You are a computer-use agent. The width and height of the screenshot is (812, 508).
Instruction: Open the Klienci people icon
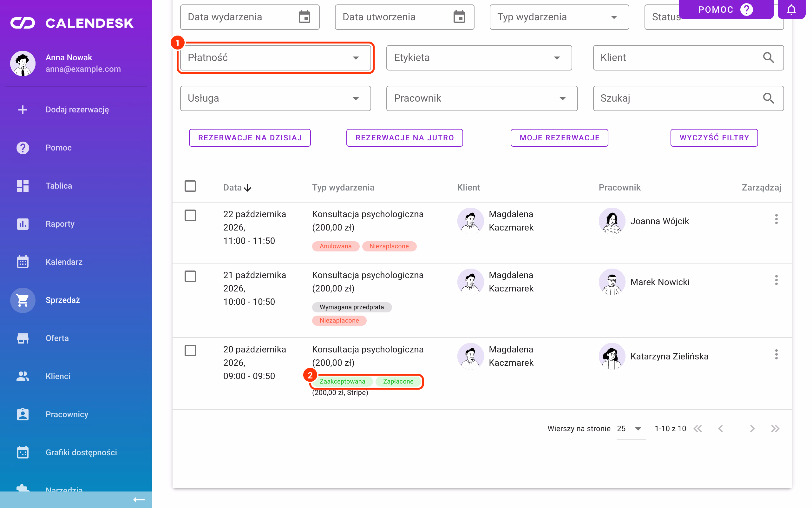pos(23,376)
